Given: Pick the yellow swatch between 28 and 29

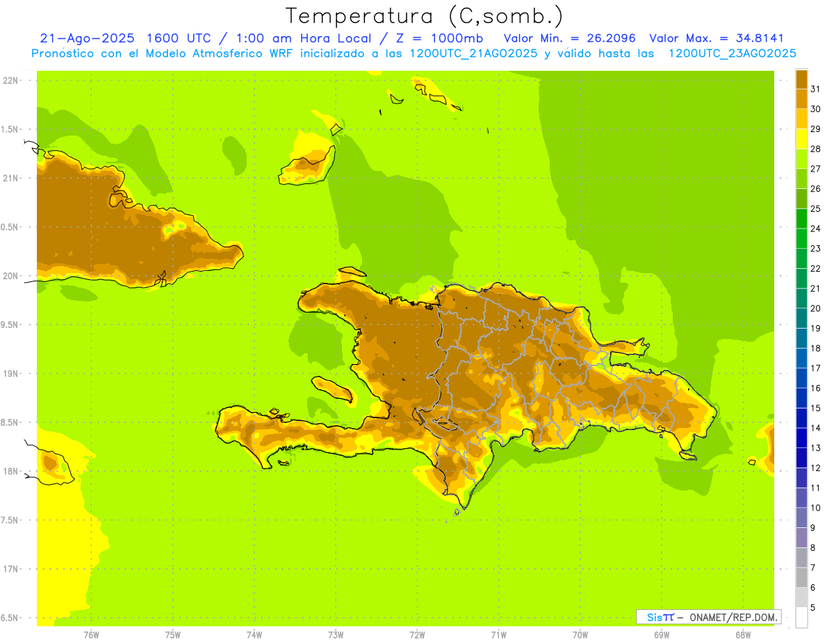Looking at the screenshot, I should tap(801, 139).
